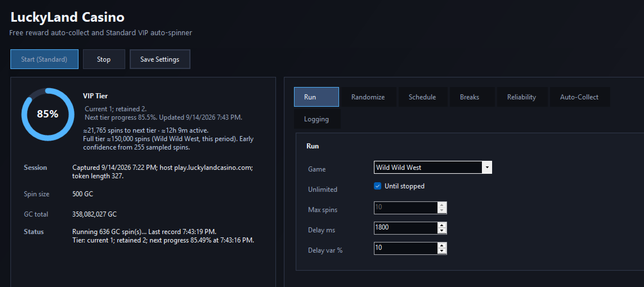Increase Delay ms with up arrow
The height and width of the screenshot is (287, 644).
(x=442, y=225)
